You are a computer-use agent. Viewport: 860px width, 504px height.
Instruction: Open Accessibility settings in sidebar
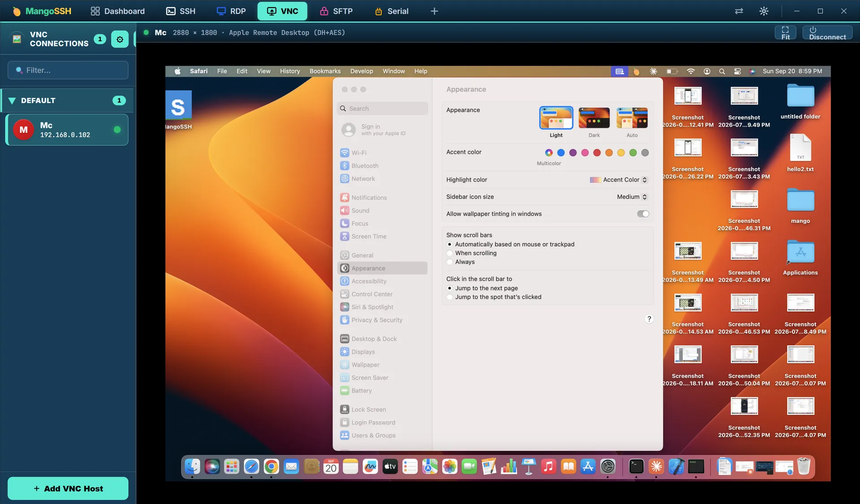click(383, 281)
